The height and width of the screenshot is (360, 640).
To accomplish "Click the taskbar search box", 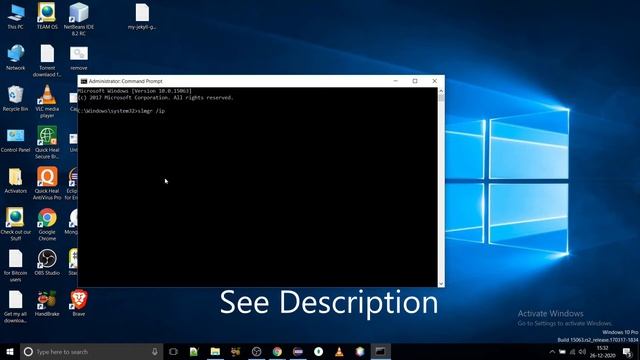I will [91, 351].
